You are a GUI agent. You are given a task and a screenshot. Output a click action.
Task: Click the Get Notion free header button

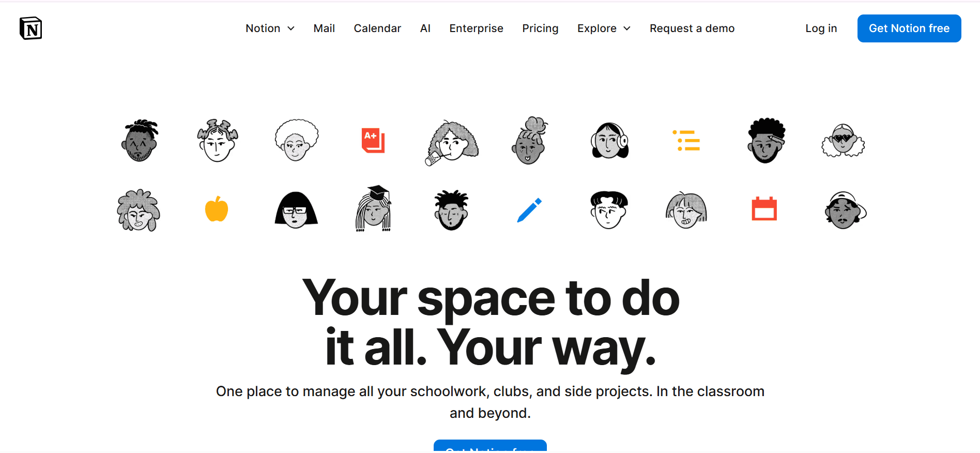(909, 28)
